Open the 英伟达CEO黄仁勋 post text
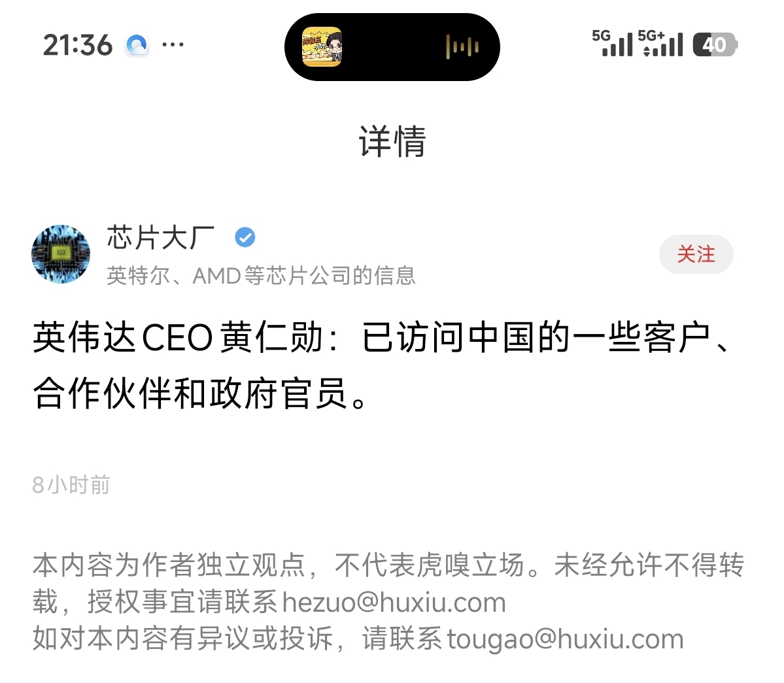This screenshot has height=683, width=784. click(x=381, y=365)
